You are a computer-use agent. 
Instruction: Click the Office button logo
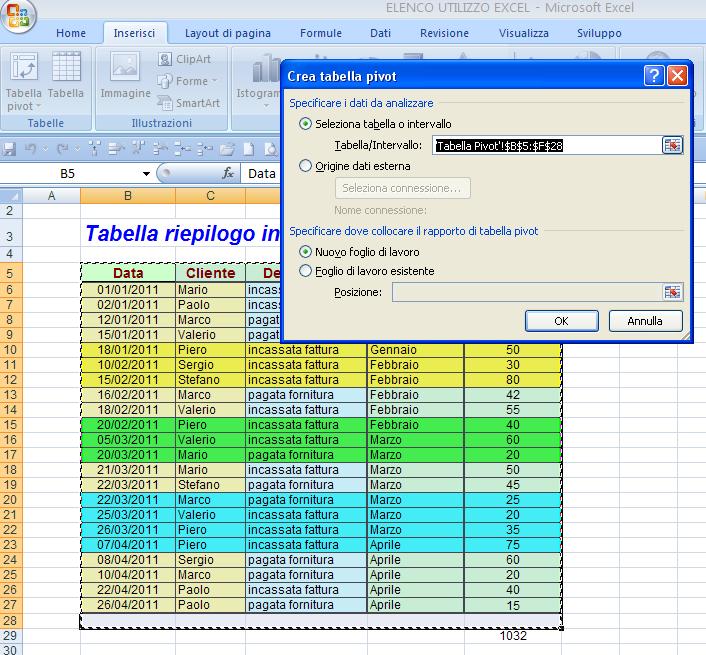(x=18, y=15)
